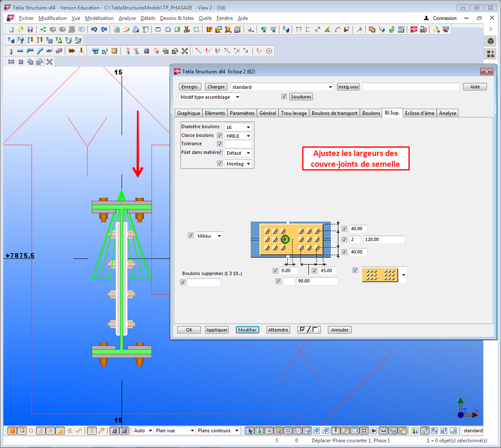Viewport: 501px width, 448px height.
Task: Click the add construction circle icon
Action: pyautogui.click(x=269, y=51)
